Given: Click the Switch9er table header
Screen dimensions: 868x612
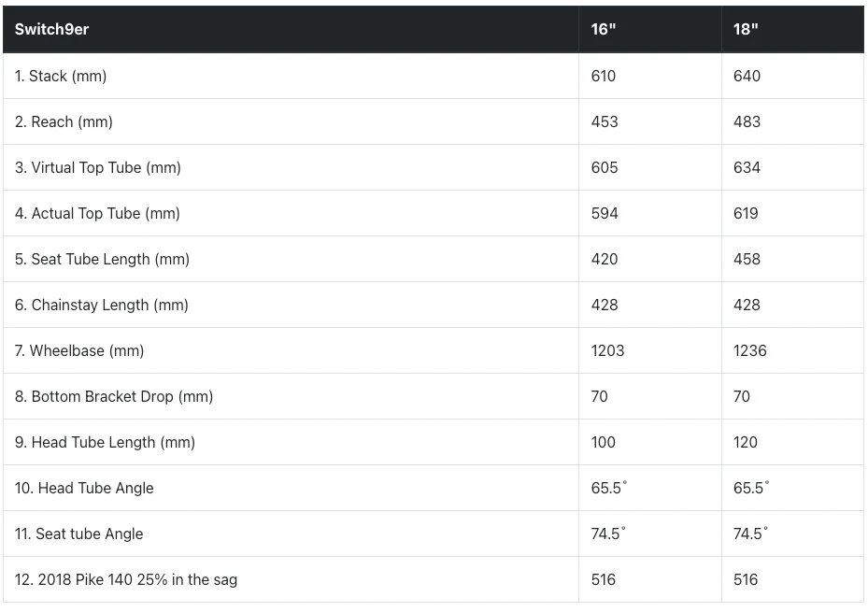Looking at the screenshot, I should (x=51, y=29).
